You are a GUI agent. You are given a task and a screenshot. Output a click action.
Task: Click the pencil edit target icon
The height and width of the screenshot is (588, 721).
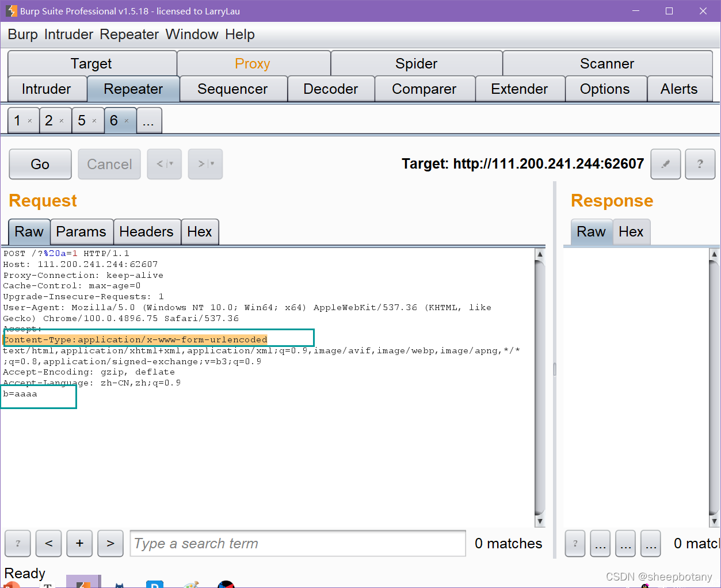[x=666, y=164]
